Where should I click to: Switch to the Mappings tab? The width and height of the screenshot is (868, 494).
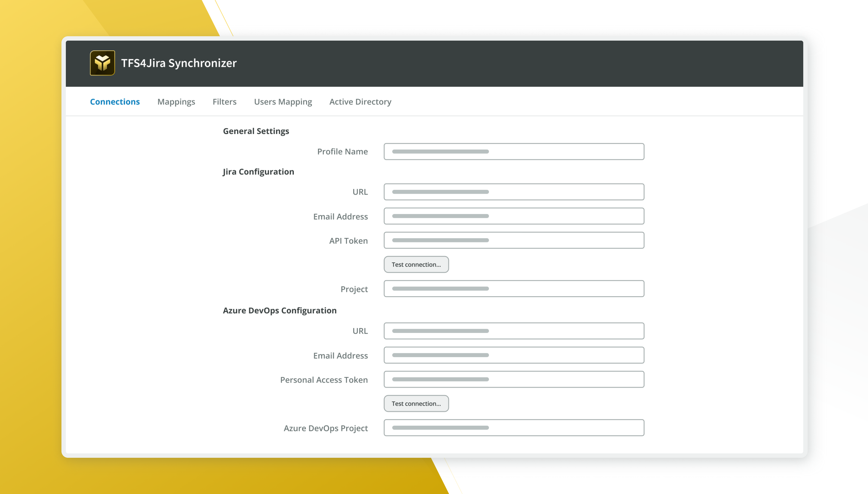(176, 102)
